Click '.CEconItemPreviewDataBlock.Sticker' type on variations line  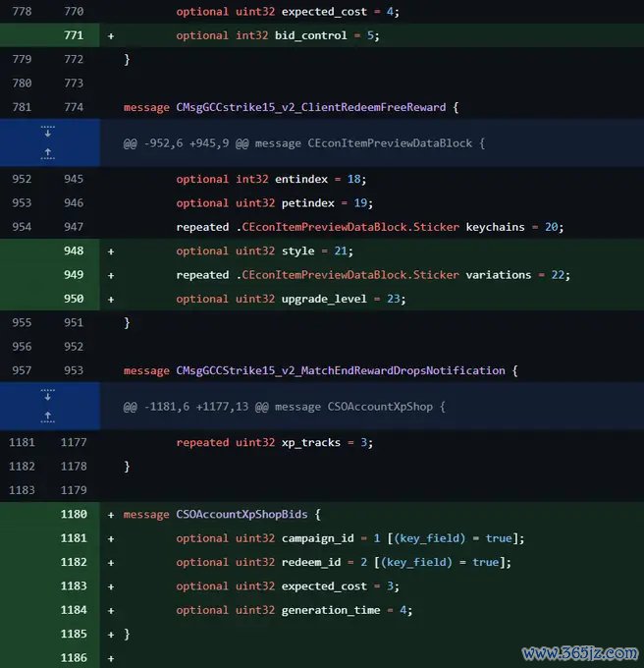click(348, 275)
